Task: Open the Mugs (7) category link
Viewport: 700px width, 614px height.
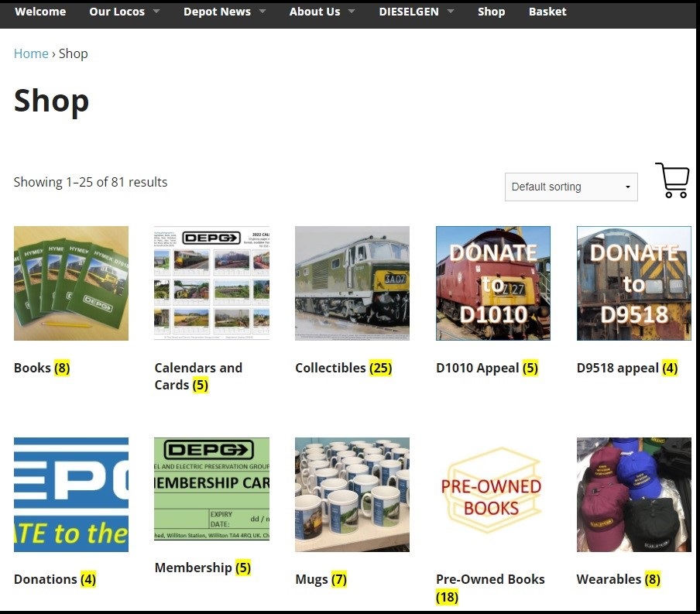Action: [x=321, y=579]
